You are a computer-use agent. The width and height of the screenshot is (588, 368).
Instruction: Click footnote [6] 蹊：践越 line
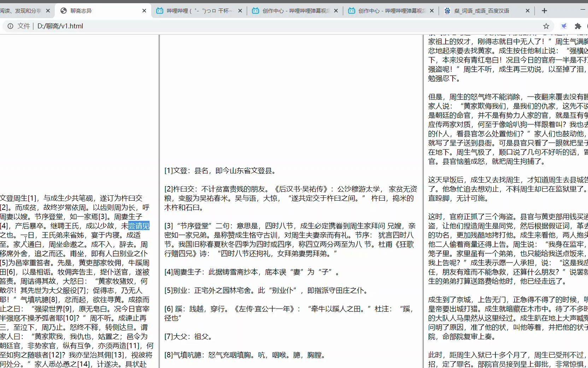[289, 309]
